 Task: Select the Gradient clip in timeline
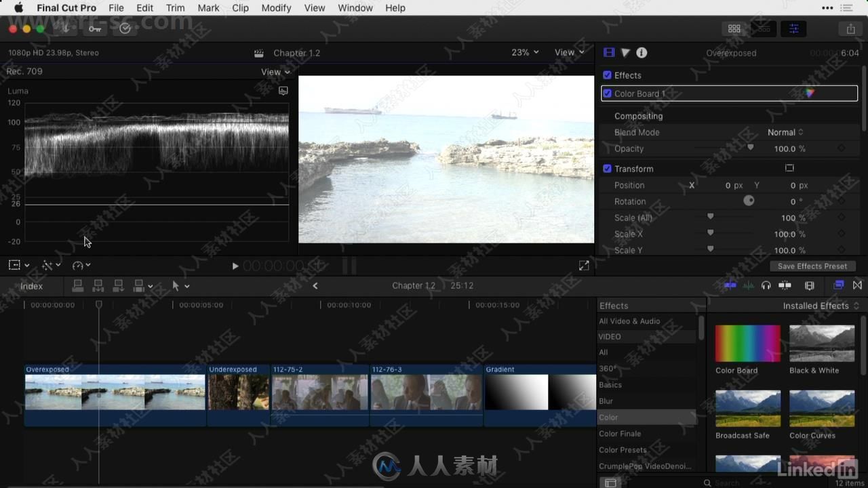pyautogui.click(x=540, y=395)
